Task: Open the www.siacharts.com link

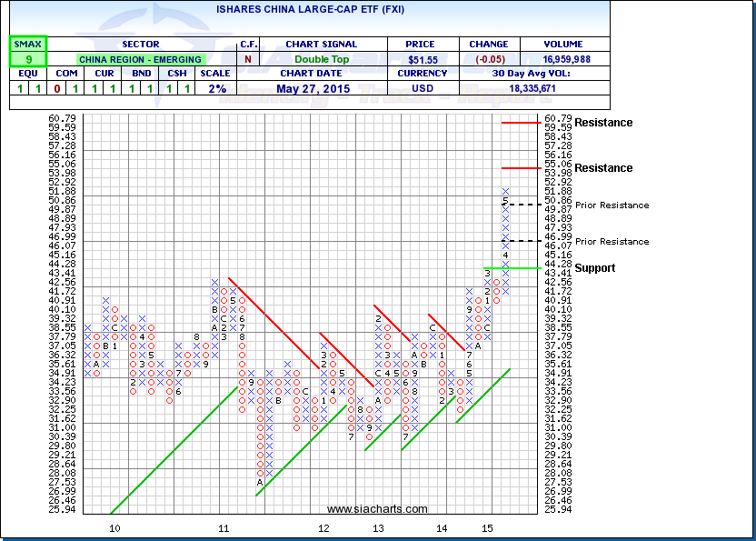Action: [x=376, y=509]
